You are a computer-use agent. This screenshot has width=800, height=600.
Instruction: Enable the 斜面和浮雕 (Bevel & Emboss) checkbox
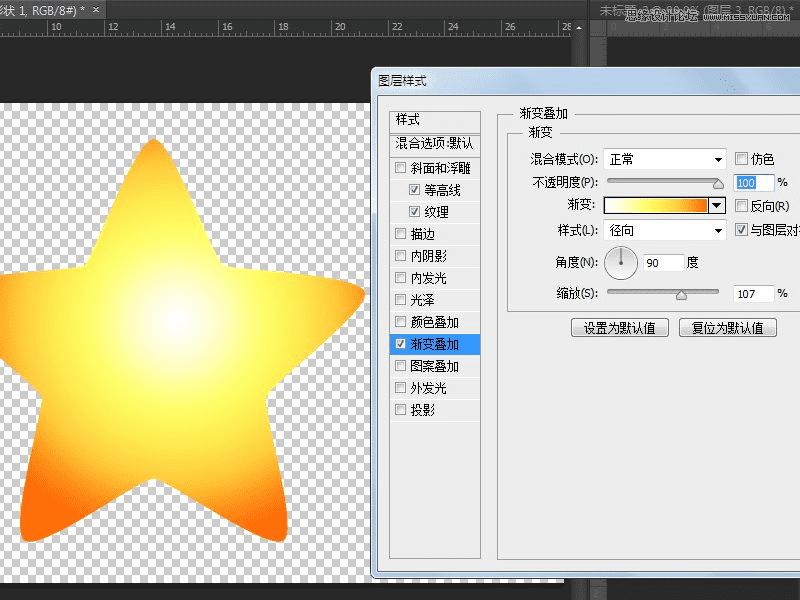click(401, 168)
